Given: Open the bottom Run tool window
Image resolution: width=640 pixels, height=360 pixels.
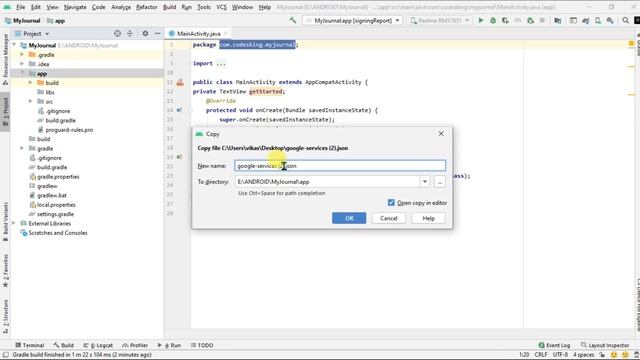Looking at the screenshot, I should [169, 345].
